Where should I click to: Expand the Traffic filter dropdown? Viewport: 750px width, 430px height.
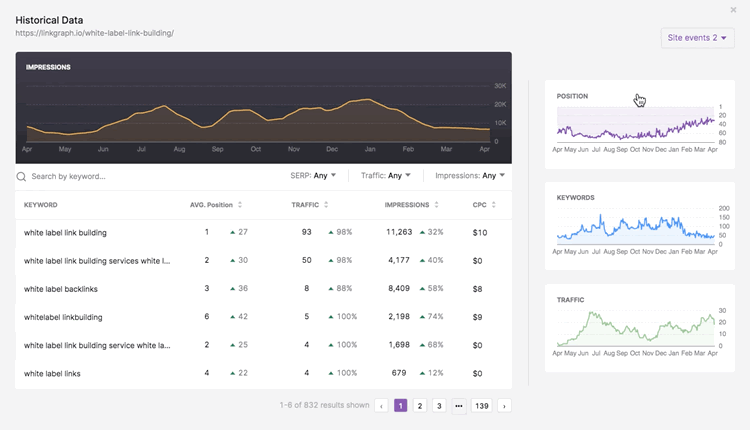coord(386,176)
